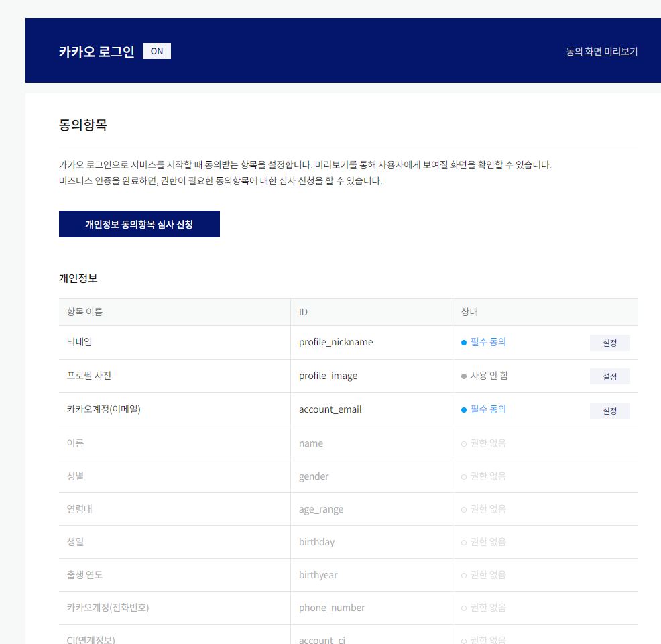Click the 동의항목 section heading

[83, 125]
